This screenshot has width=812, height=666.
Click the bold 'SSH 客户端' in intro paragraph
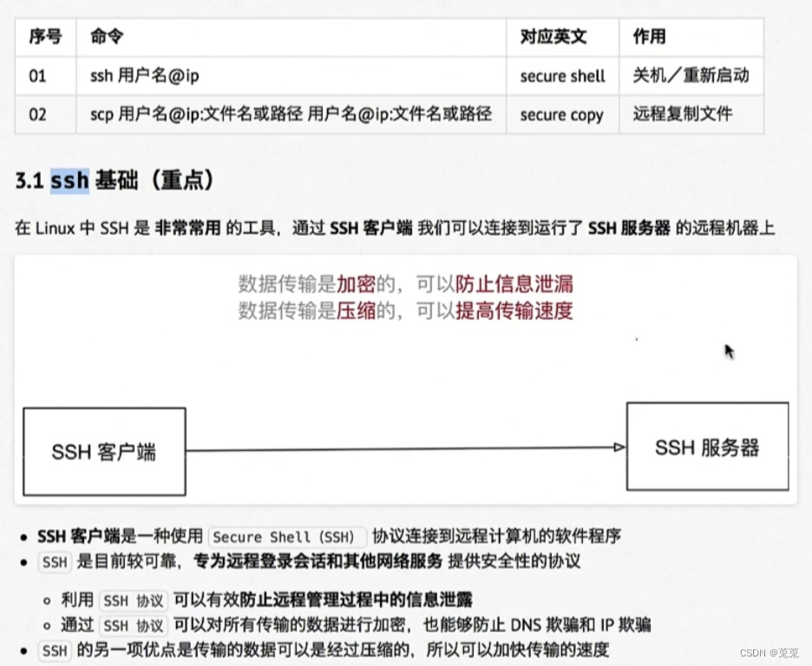tap(371, 228)
